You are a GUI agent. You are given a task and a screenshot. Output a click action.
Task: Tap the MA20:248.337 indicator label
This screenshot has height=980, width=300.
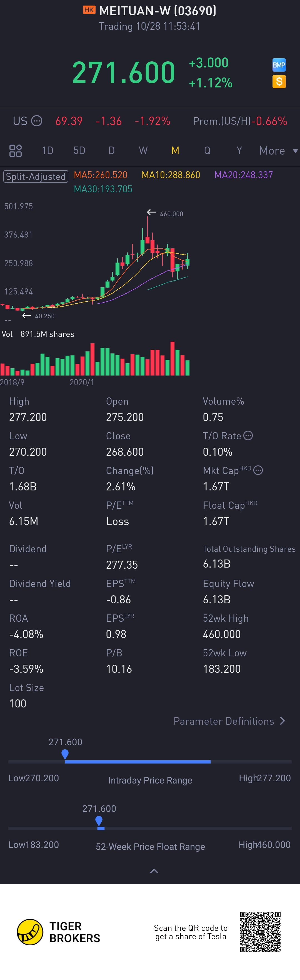click(244, 175)
